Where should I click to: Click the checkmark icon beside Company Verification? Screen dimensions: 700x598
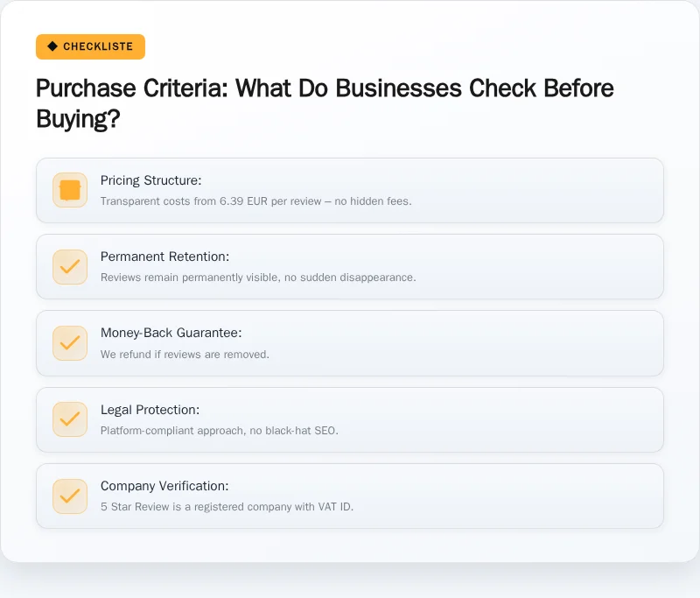point(70,496)
